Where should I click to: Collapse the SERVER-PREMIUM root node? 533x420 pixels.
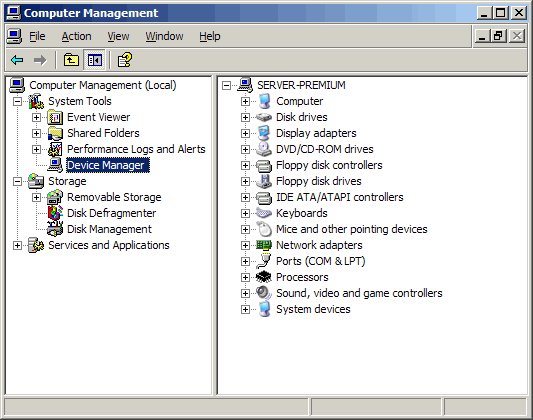tap(226, 85)
